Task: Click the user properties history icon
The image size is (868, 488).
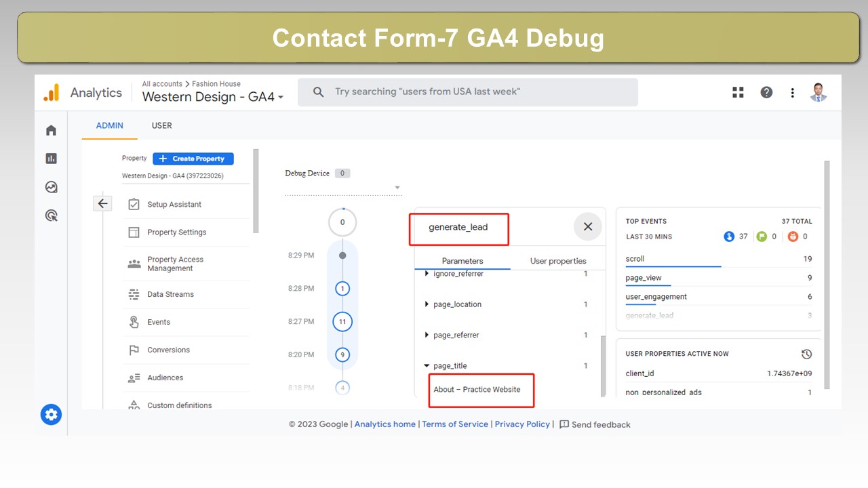Action: 806,354
